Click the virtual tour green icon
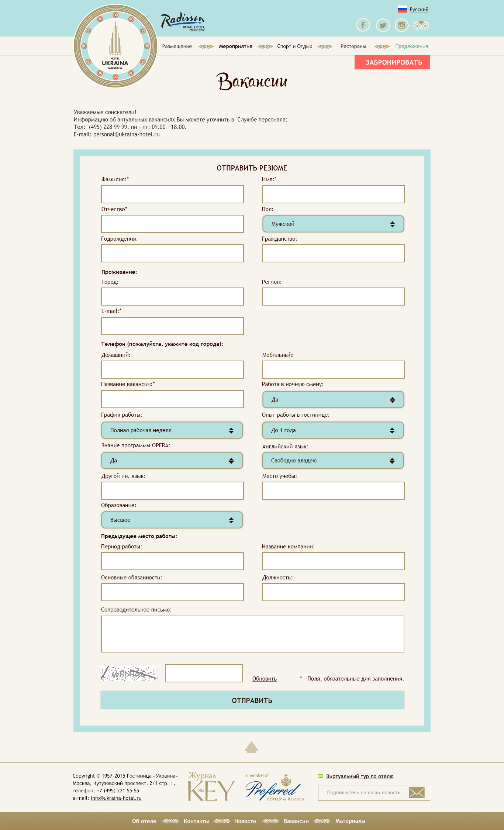Viewport: 504px width, 830px height. point(320,776)
